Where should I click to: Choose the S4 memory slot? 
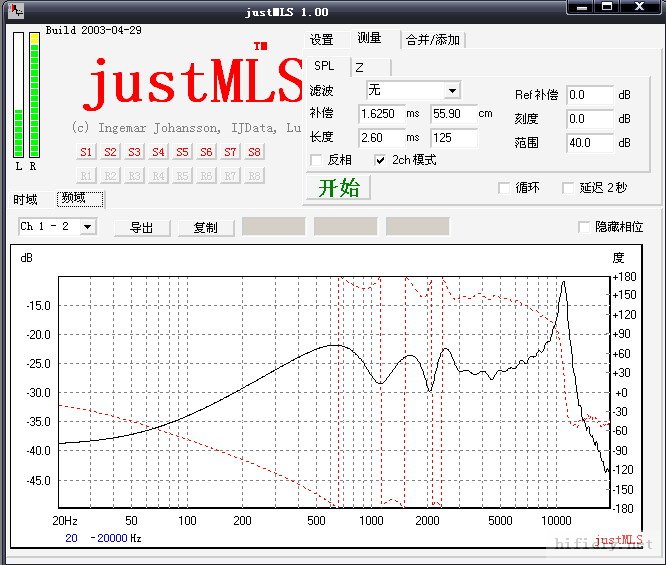(158, 152)
